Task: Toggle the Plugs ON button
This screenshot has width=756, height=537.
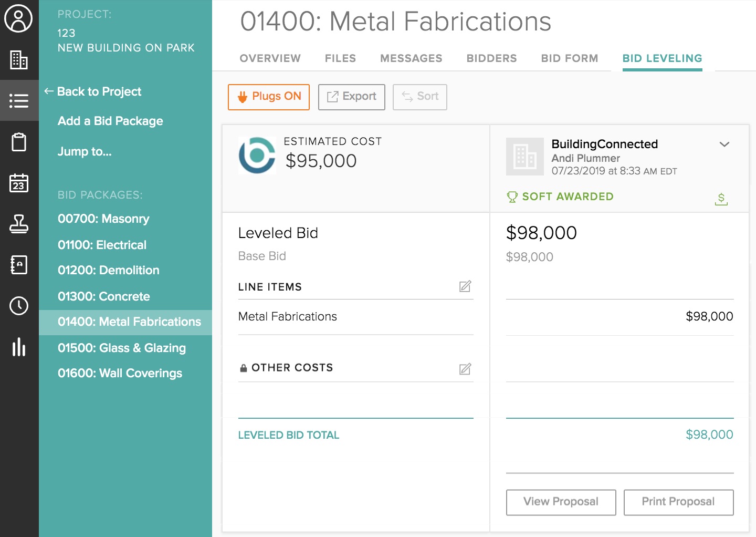Action: (269, 97)
